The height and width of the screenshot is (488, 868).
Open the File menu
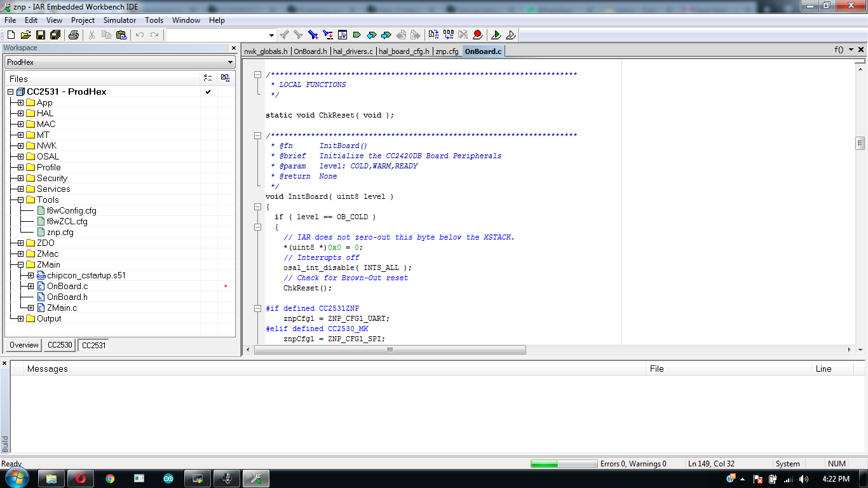(x=10, y=20)
